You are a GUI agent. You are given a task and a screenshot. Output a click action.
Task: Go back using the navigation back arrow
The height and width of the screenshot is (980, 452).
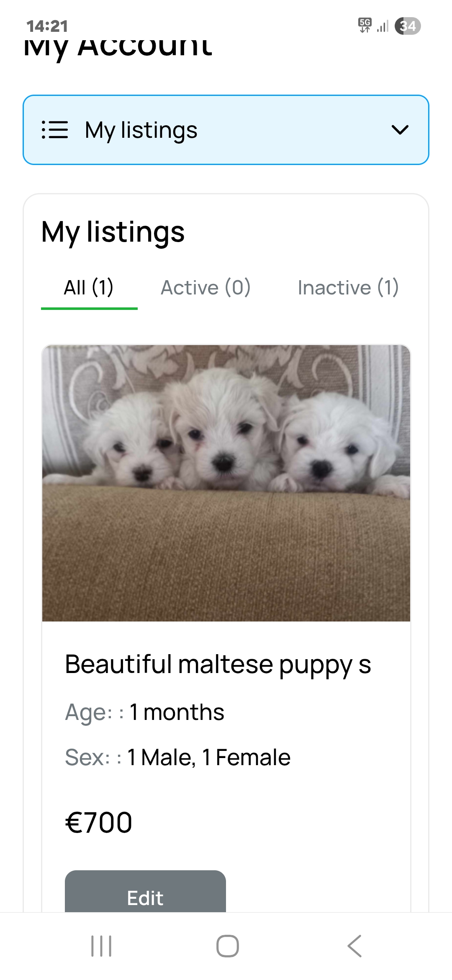(x=354, y=946)
